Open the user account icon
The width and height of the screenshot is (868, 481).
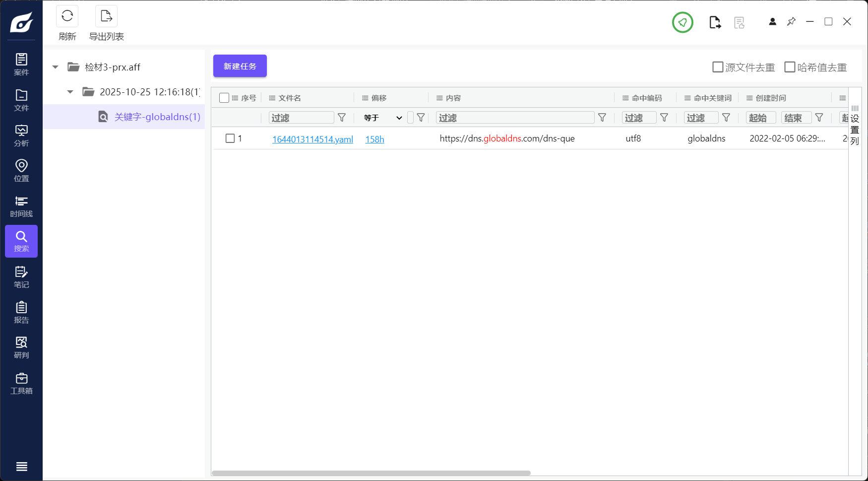click(772, 22)
